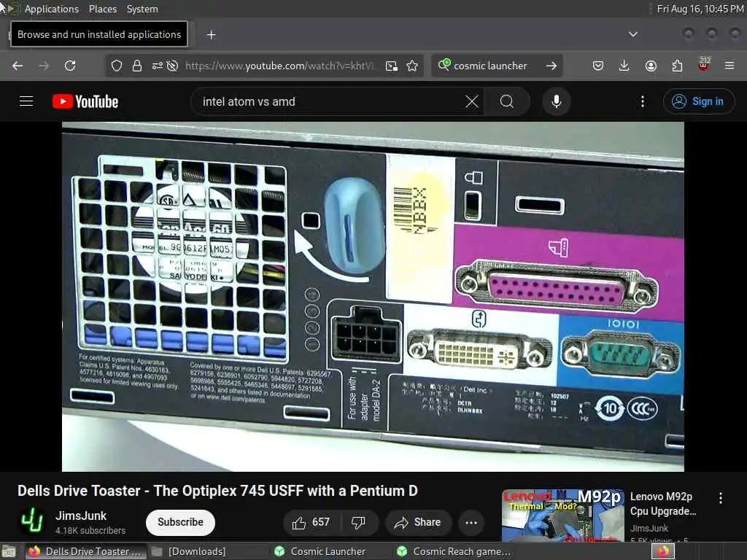Image resolution: width=747 pixels, height=560 pixels.
Task: Open the tracking protection shield icon
Action: click(117, 66)
